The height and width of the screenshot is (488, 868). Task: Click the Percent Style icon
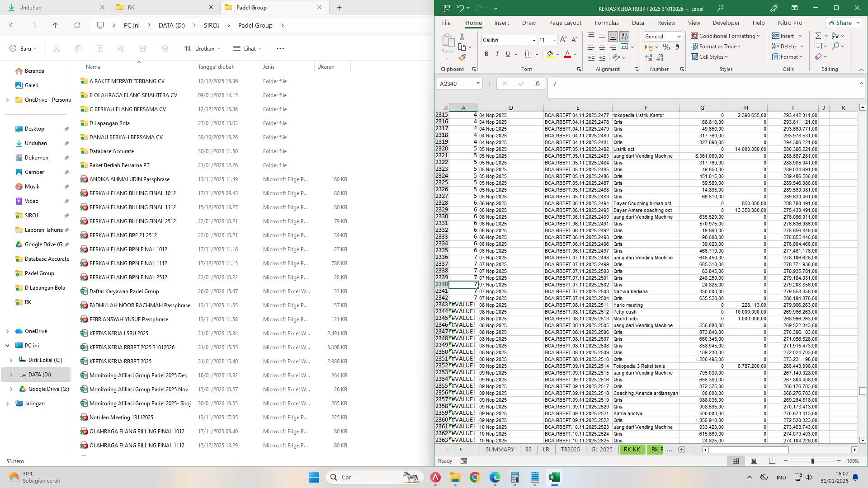click(666, 47)
